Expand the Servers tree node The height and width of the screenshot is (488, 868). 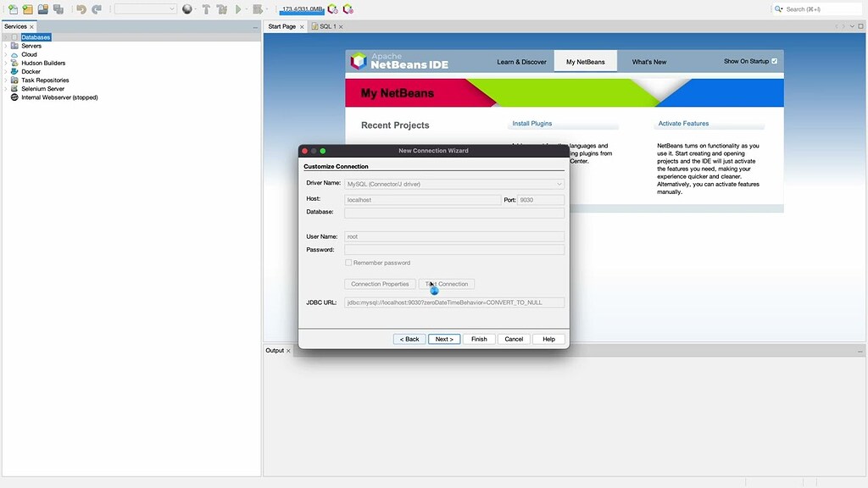6,45
